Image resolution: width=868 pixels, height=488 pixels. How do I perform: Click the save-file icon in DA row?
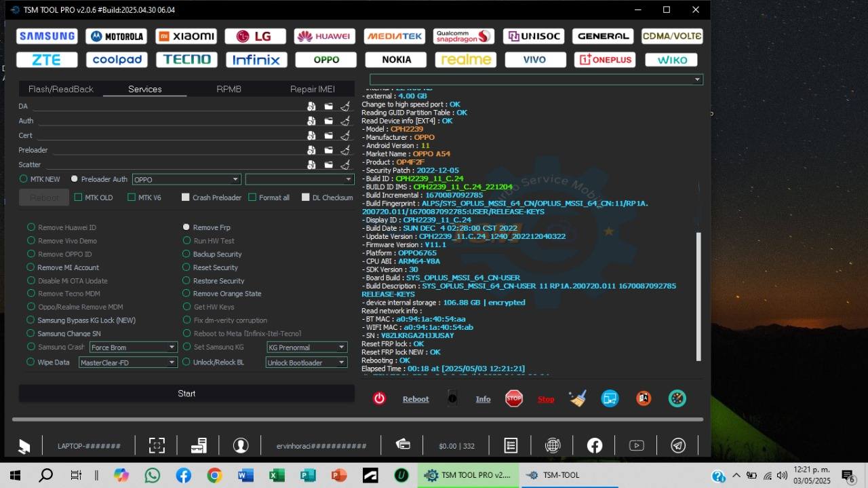pos(311,107)
